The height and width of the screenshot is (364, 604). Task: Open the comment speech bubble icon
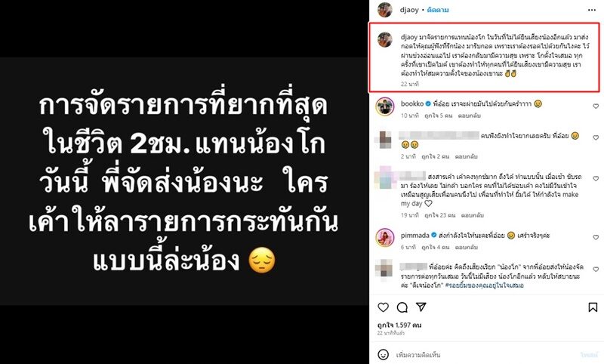point(402,307)
